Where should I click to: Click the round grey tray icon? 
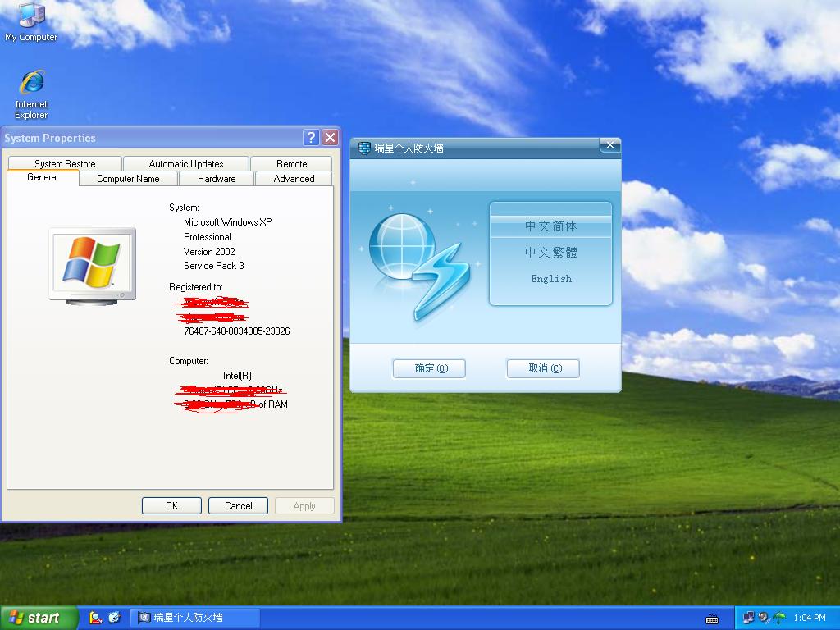(x=764, y=618)
